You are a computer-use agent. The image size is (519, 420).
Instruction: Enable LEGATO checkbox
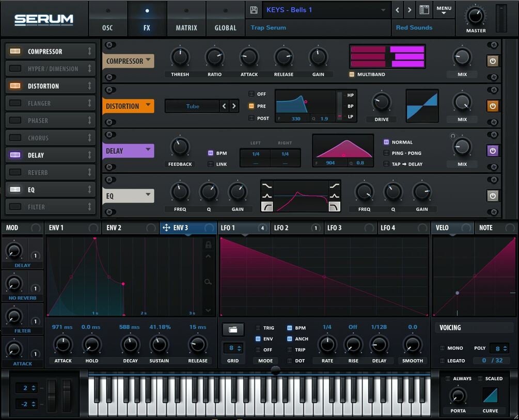point(442,361)
